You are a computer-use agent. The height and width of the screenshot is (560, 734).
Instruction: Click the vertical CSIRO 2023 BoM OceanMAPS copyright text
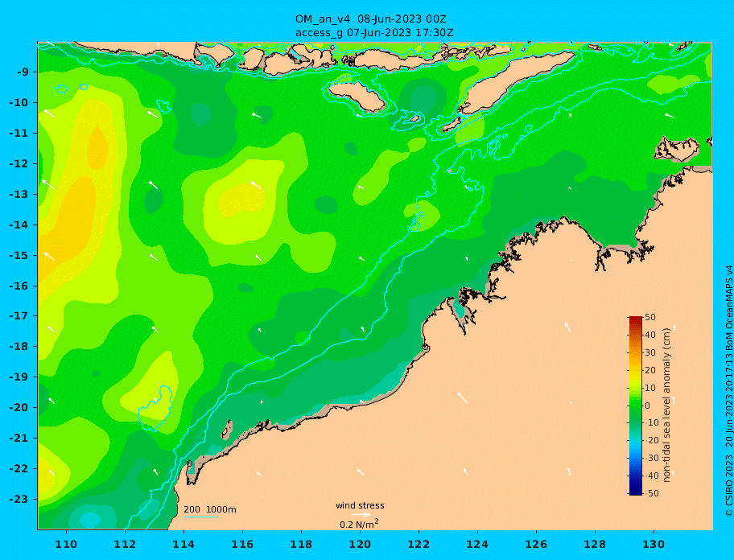coord(729,391)
